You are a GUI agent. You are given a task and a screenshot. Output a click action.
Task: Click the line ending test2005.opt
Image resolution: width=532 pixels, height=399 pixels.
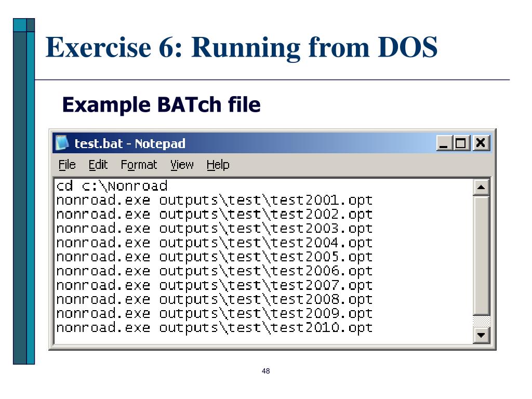[x=214, y=257]
